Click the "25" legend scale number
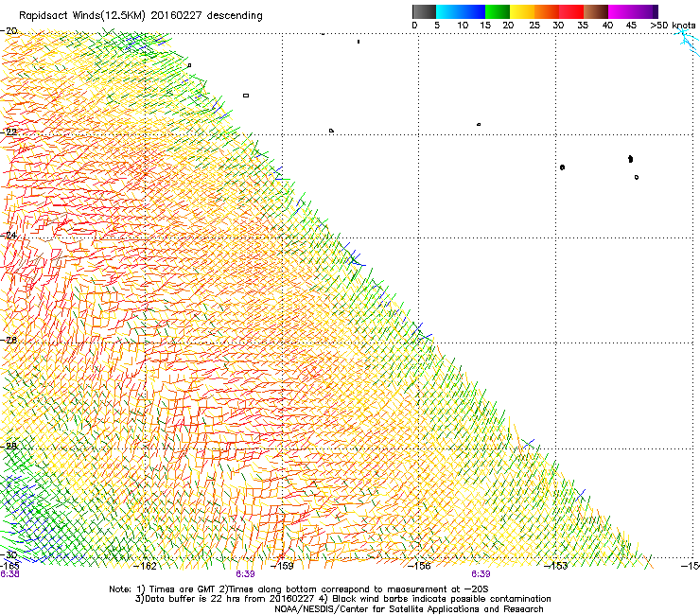The image size is (700, 615). 534,26
